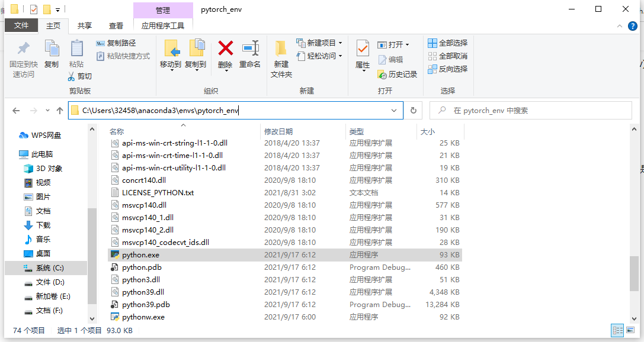This screenshot has width=644, height=342.
Task: Click the Copy icon in the ribbon
Action: point(52,49)
